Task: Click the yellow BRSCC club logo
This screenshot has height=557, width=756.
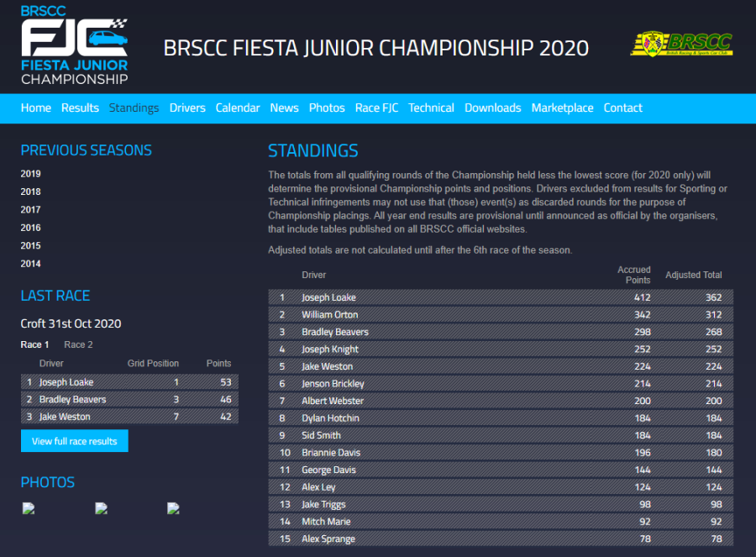Action: 681,45
